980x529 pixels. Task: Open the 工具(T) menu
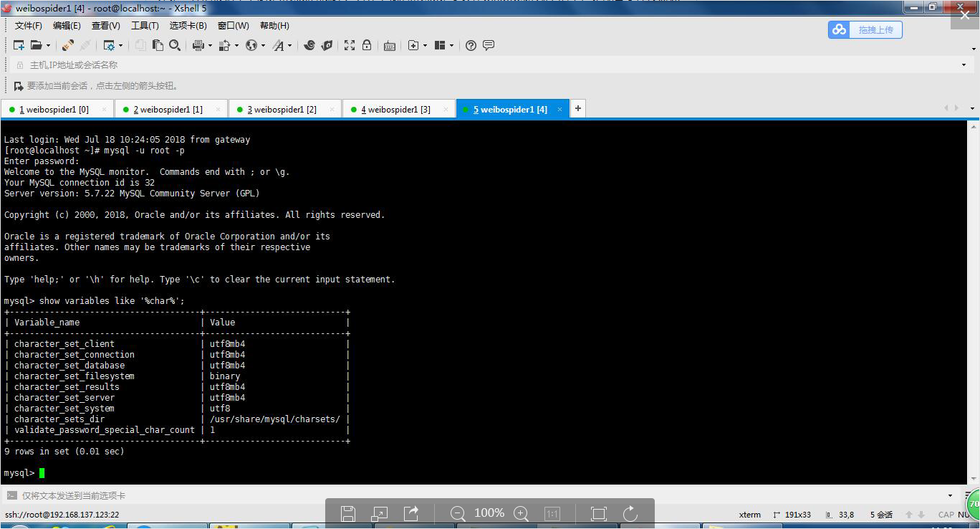point(144,25)
